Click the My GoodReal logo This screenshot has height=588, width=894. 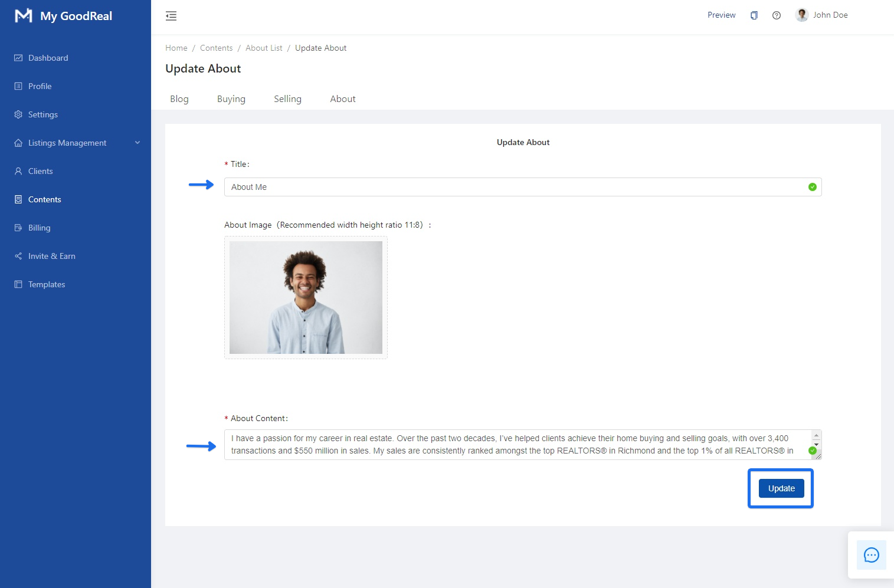pyautogui.click(x=64, y=16)
